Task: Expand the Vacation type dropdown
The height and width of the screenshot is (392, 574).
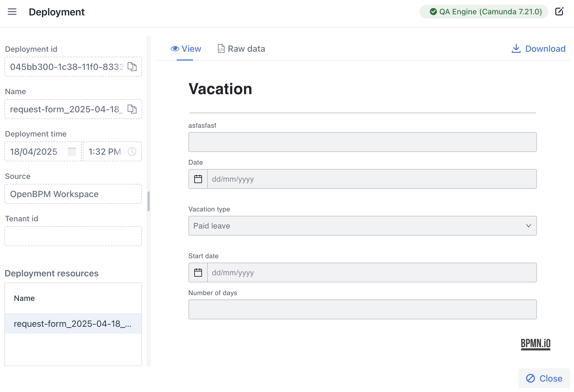Action: (362, 226)
